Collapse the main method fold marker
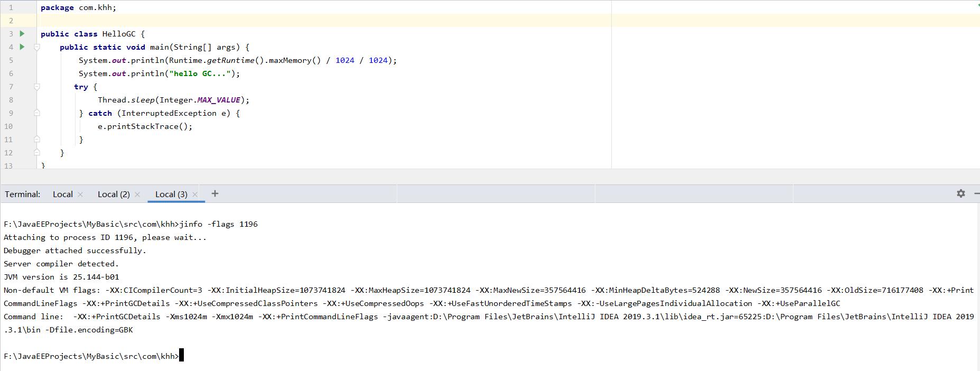The height and width of the screenshot is (371, 980). (37, 47)
